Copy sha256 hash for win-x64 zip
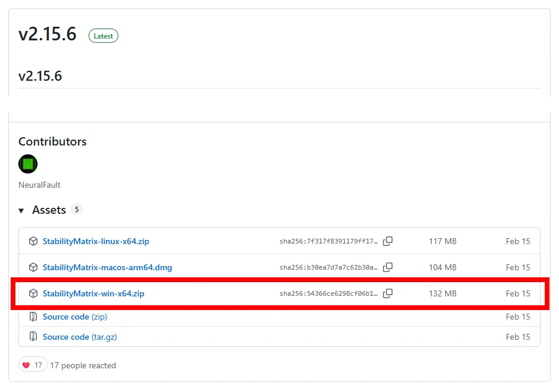Viewport: 559px width, 392px height. 388,293
